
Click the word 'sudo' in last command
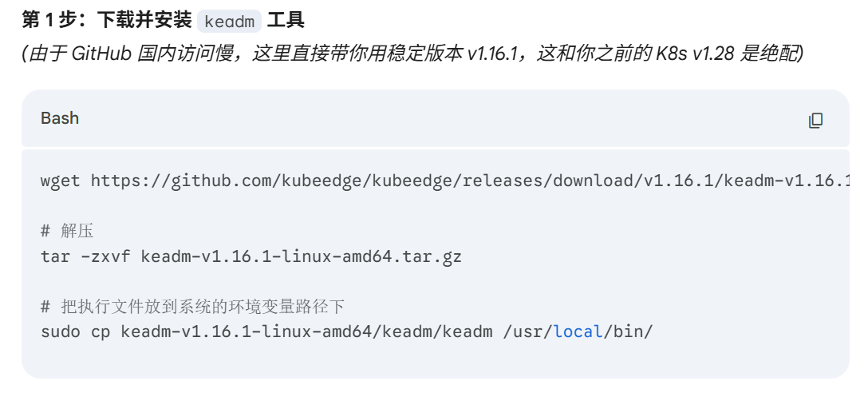click(60, 331)
